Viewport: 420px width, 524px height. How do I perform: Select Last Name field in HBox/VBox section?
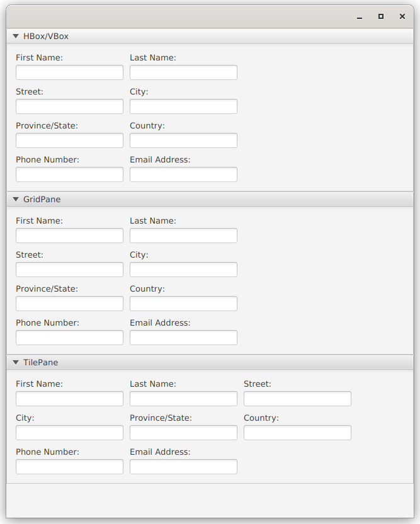point(183,72)
